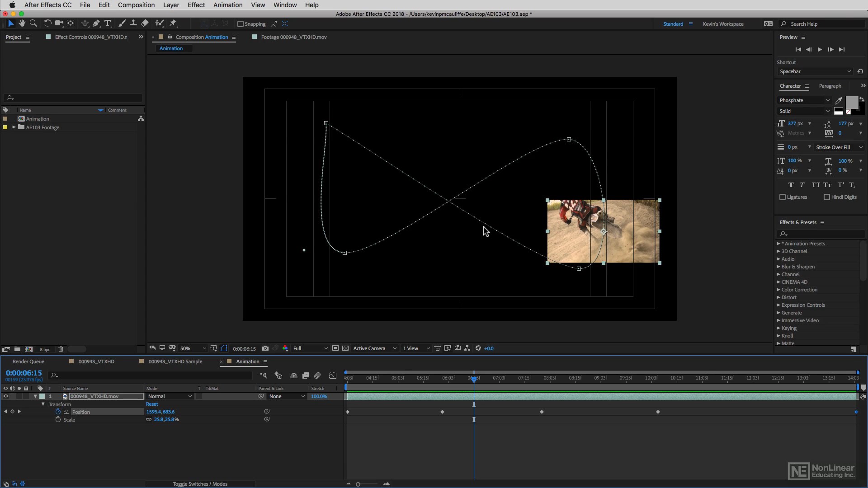Click the snapshot camera icon
868x488 pixels.
[x=265, y=348]
